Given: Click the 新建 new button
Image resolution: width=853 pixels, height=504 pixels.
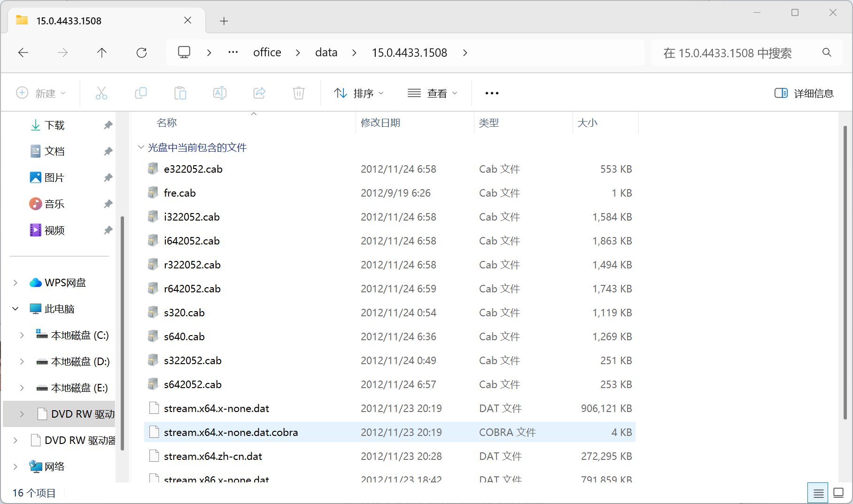Looking at the screenshot, I should 41,93.
